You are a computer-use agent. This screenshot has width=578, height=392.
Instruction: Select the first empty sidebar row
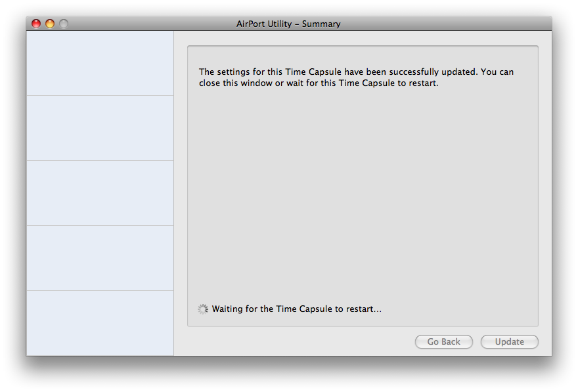coord(100,63)
